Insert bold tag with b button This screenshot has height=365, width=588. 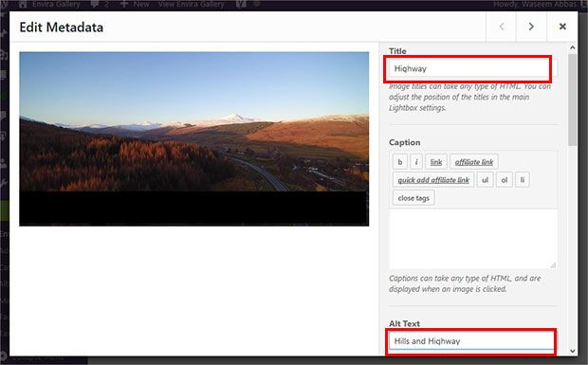[x=400, y=162]
